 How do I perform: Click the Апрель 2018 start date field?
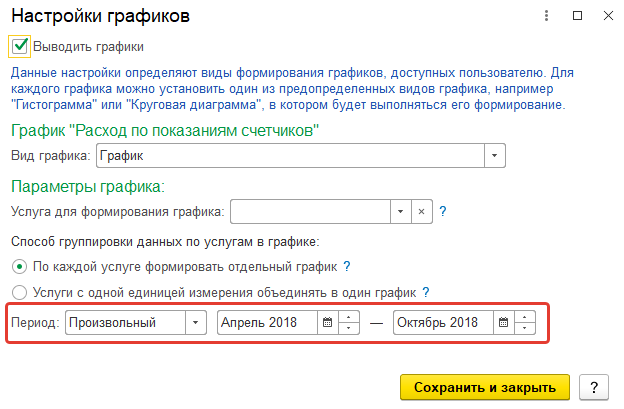click(267, 322)
